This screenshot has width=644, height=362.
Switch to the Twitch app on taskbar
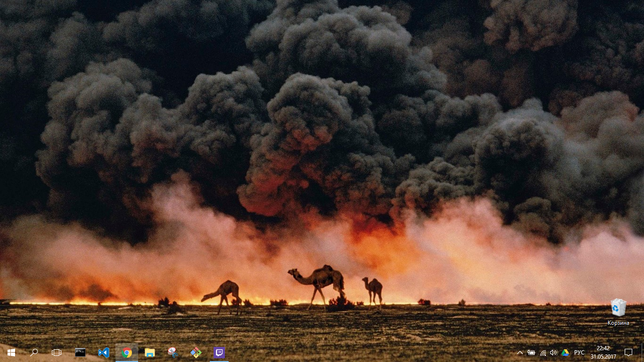pyautogui.click(x=219, y=352)
